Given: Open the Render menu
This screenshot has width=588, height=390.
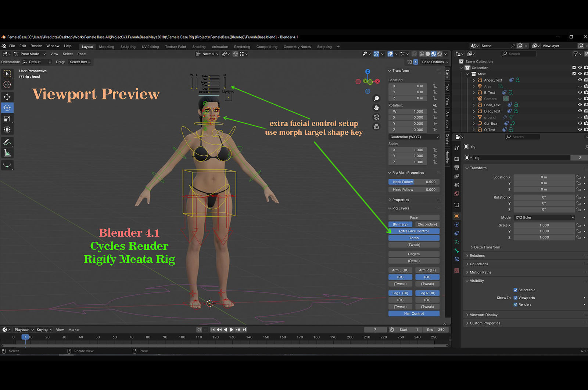Looking at the screenshot, I should (x=36, y=46).
